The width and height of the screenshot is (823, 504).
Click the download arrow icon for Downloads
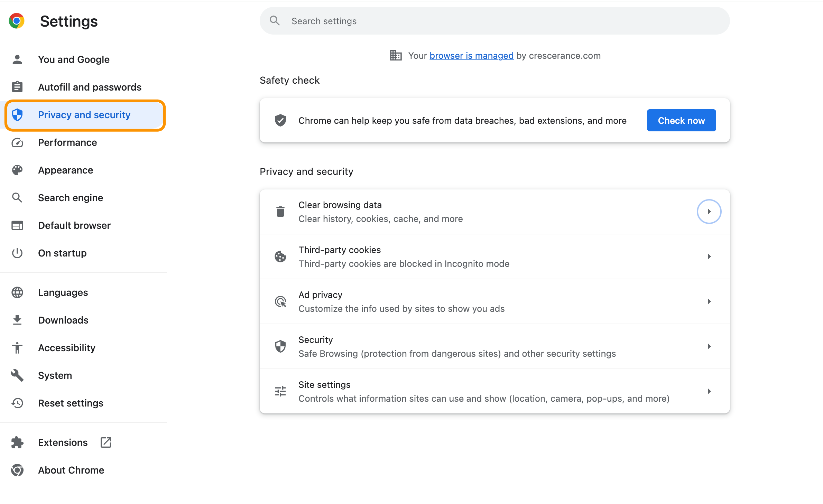tap(17, 320)
